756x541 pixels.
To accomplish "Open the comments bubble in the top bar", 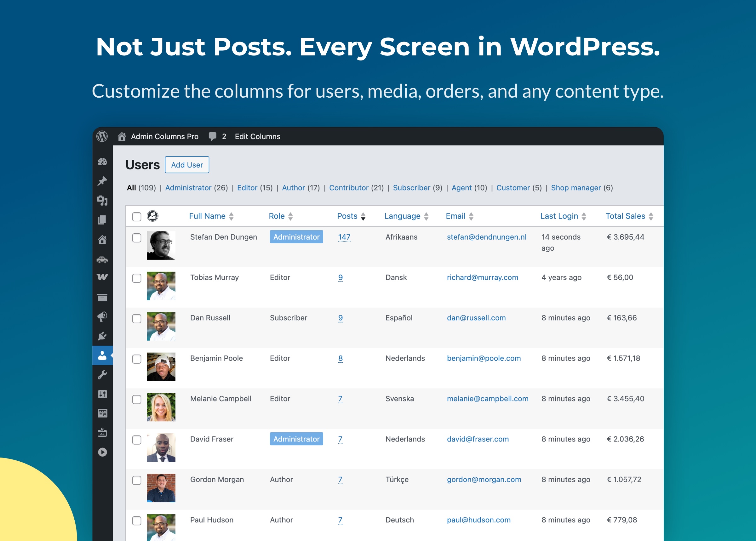I will (x=213, y=137).
